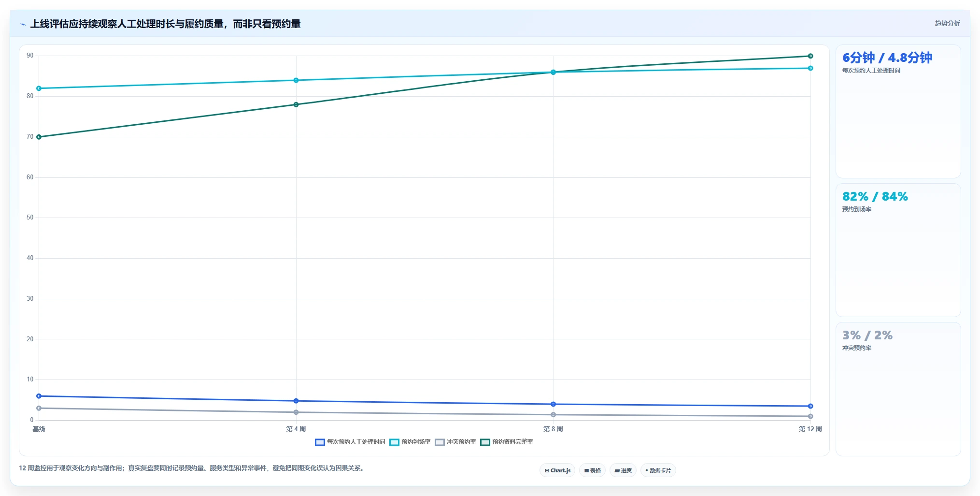This screenshot has height=496, width=980.
Task: Click the 90 y-axis tick label
Action: 30,56
